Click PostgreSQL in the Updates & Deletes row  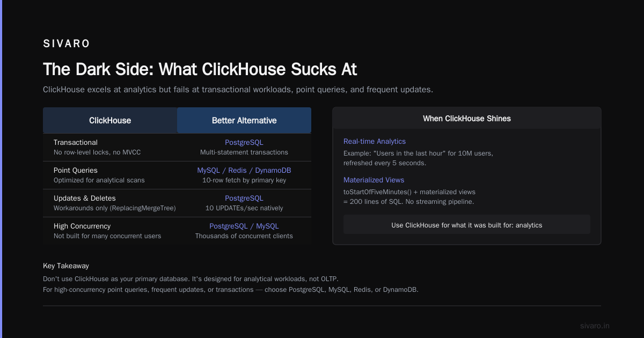click(244, 198)
